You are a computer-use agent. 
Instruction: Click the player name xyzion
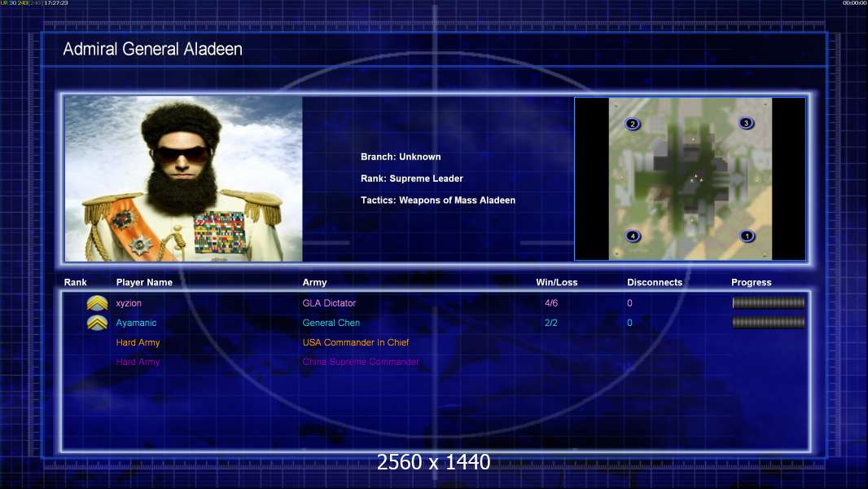point(129,303)
